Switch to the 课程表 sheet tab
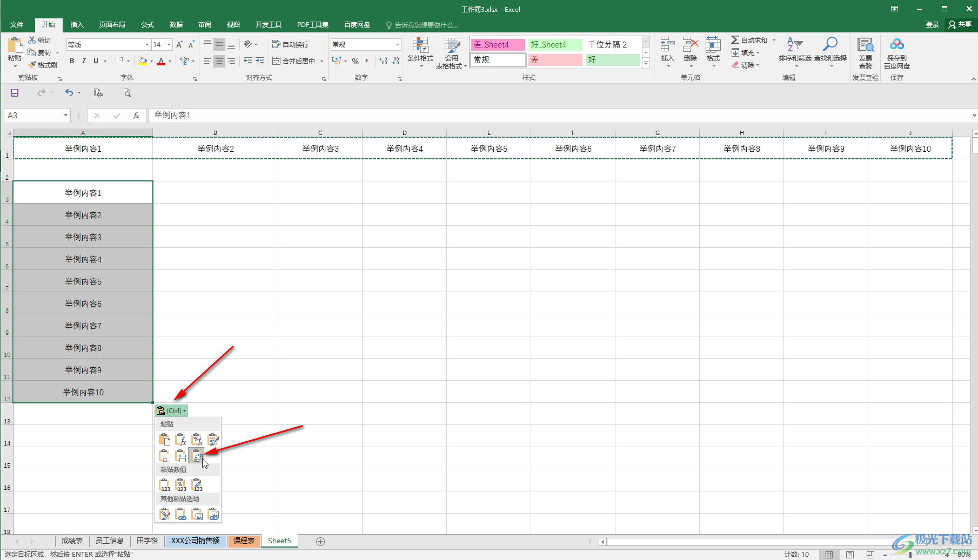 tap(244, 541)
